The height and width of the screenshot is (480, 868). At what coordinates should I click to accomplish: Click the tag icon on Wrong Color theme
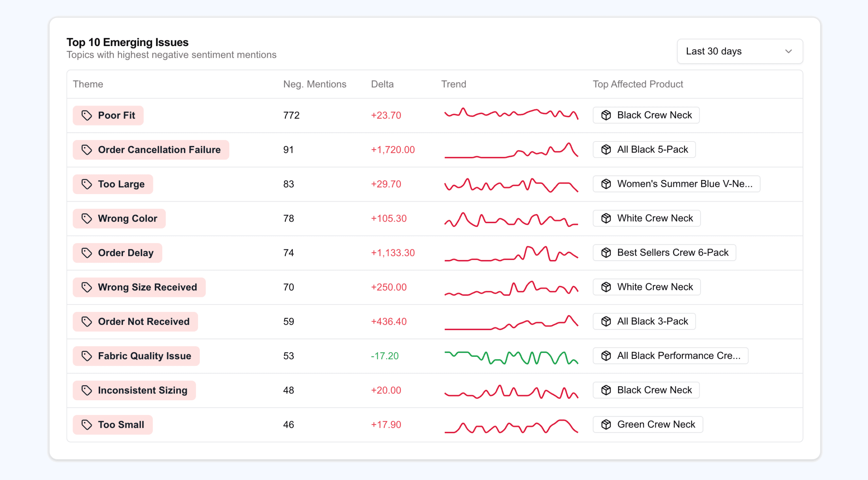click(x=87, y=218)
